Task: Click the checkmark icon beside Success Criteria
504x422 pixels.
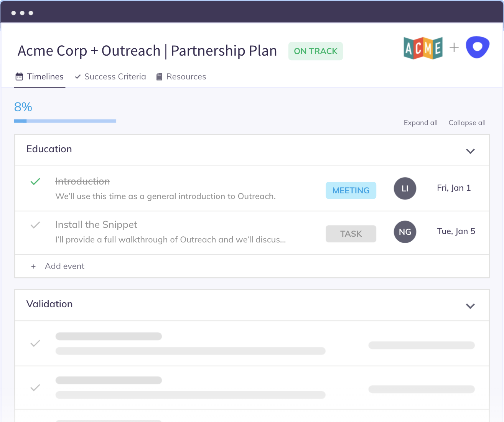Action: click(x=78, y=76)
